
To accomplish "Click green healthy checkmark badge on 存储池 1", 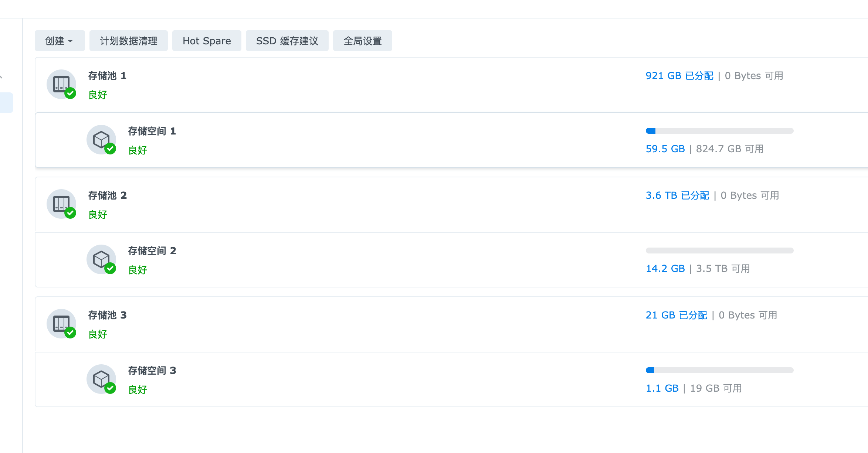I will pyautogui.click(x=70, y=93).
